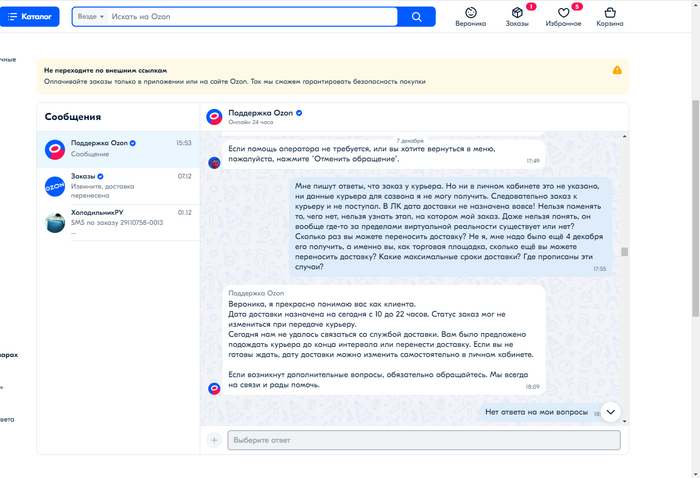Click the Нет ответа на мои вопросы message
The image size is (700, 478).
coord(536,412)
